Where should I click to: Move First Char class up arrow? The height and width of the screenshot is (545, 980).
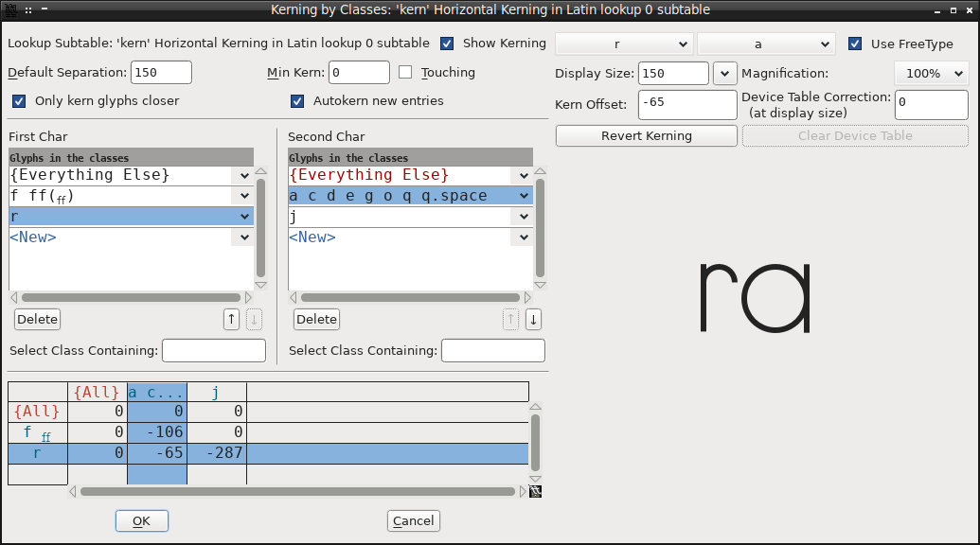coord(231,320)
